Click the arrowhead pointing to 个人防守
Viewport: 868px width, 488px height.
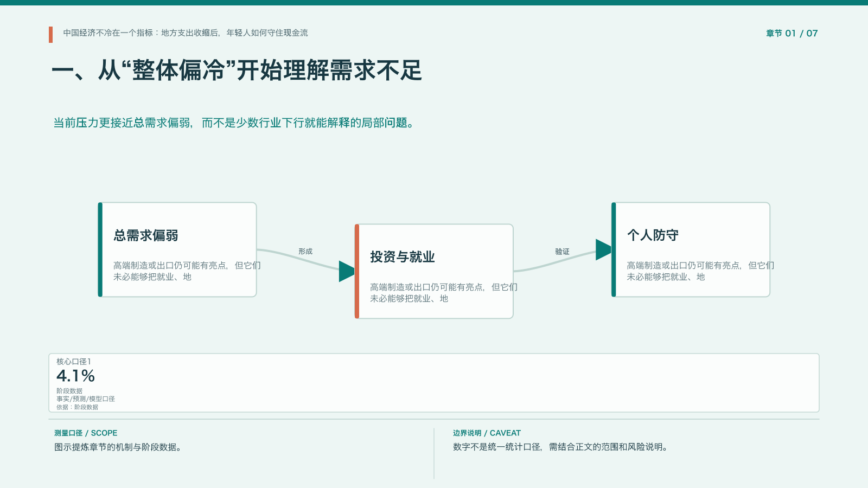click(603, 249)
